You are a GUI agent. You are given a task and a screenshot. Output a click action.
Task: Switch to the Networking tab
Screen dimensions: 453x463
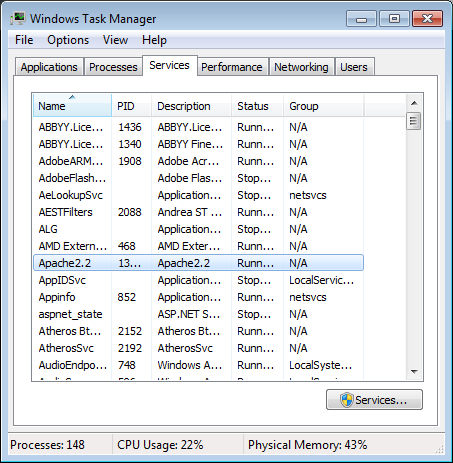pyautogui.click(x=301, y=67)
